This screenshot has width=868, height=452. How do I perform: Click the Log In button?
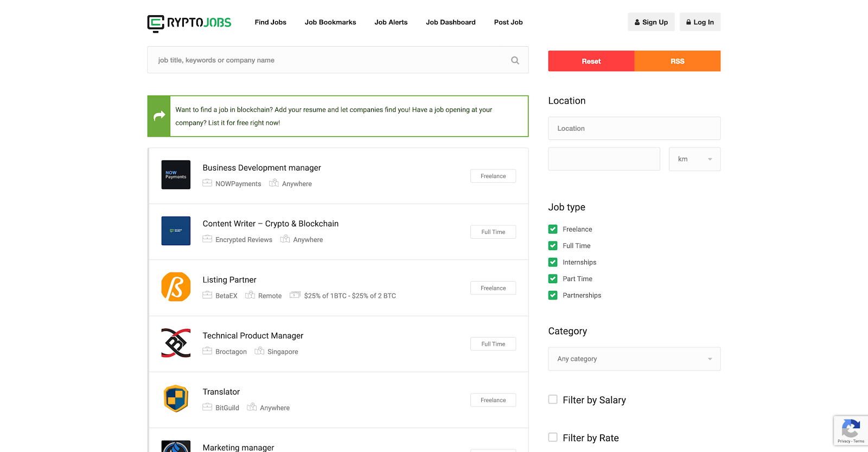click(700, 22)
